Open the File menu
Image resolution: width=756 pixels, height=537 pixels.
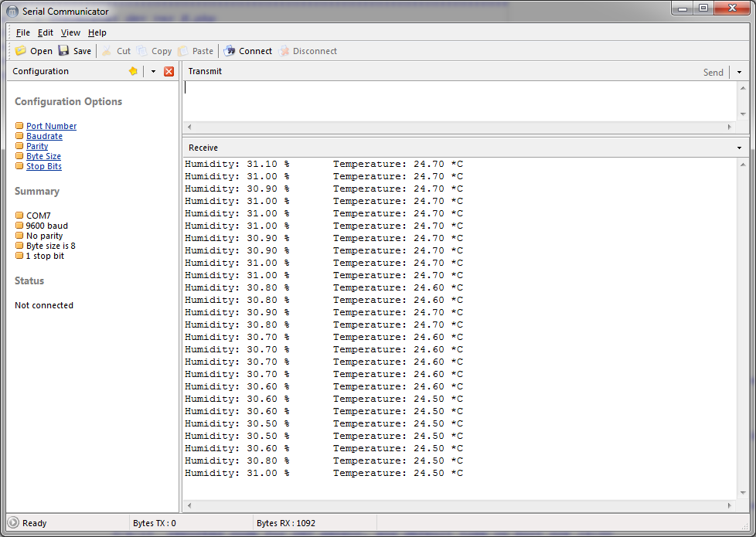click(x=23, y=32)
